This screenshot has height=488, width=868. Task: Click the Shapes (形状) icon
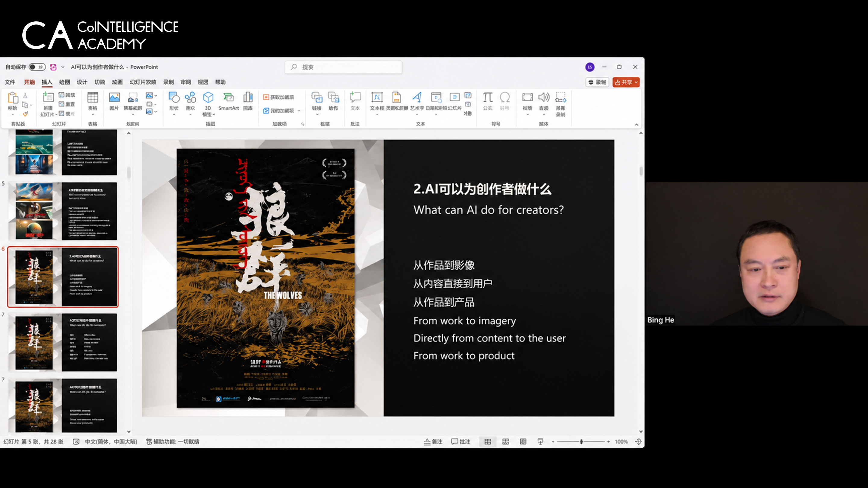[174, 98]
